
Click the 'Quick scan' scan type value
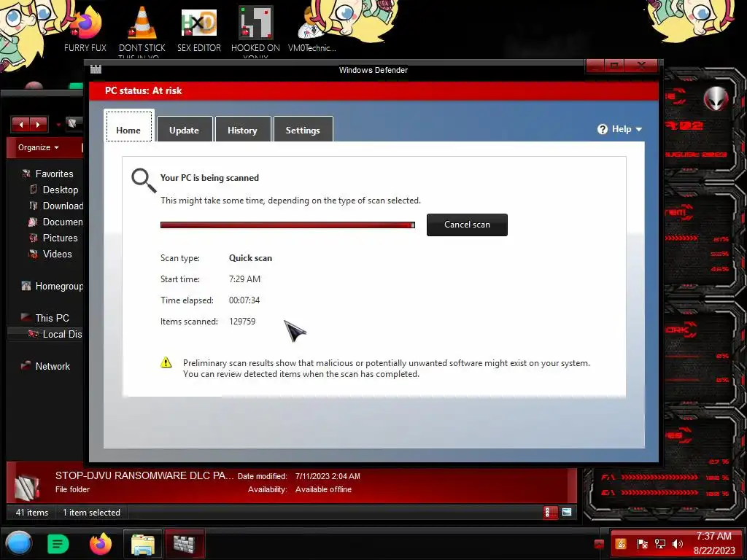251,258
